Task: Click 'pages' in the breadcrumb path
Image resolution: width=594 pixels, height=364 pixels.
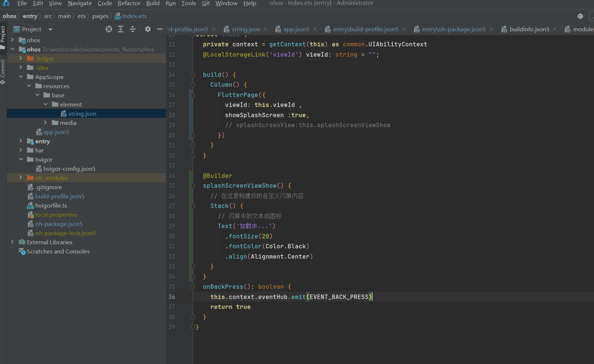Action: pos(100,16)
